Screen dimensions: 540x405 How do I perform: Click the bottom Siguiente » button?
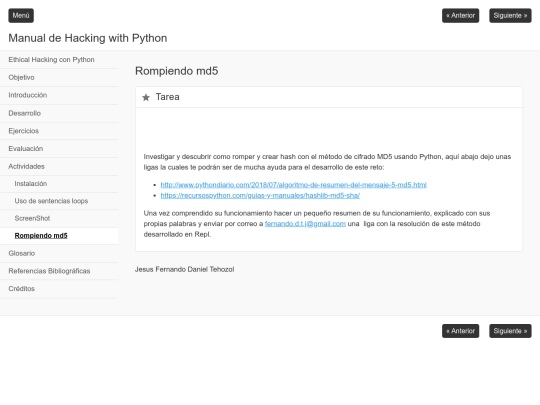click(510, 331)
